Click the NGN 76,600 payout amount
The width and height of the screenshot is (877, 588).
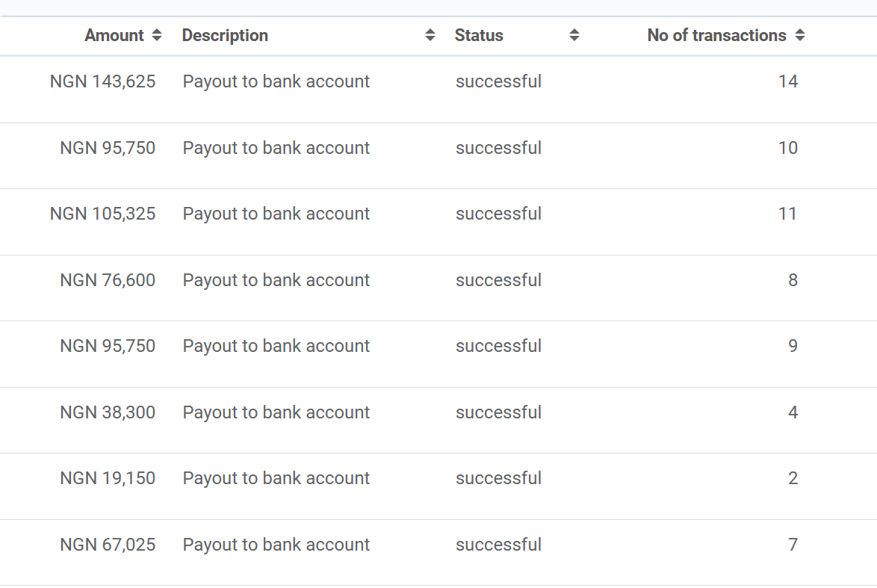click(x=108, y=279)
